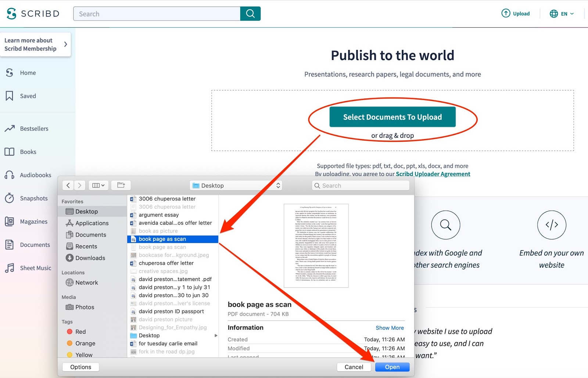
Task: Click the Scribd search input field
Action: pos(157,14)
